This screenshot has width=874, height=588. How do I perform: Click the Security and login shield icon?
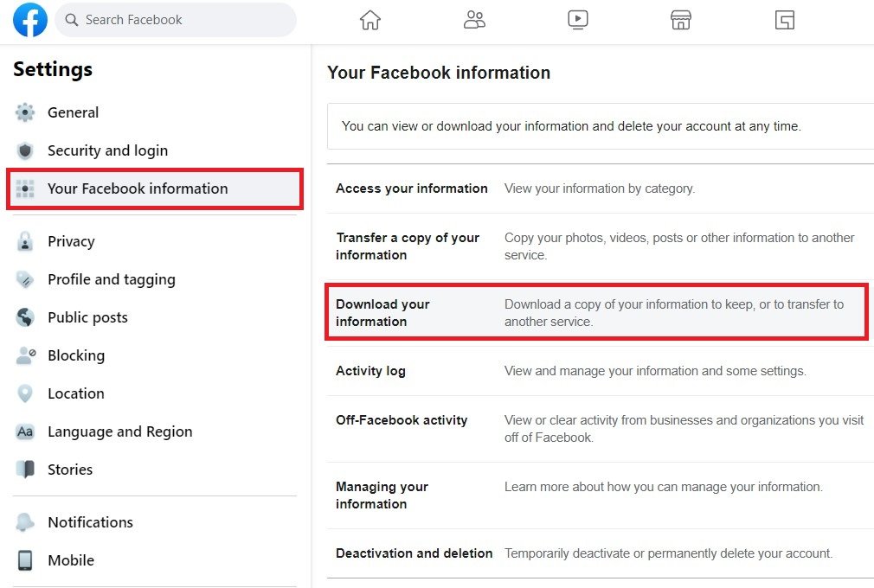(25, 150)
